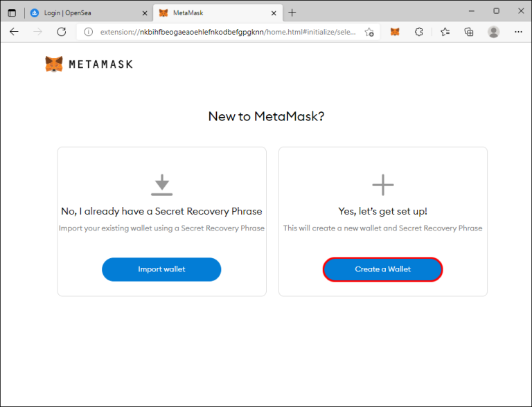Open the Collections icon in toolbar
The width and height of the screenshot is (532, 407).
click(469, 32)
